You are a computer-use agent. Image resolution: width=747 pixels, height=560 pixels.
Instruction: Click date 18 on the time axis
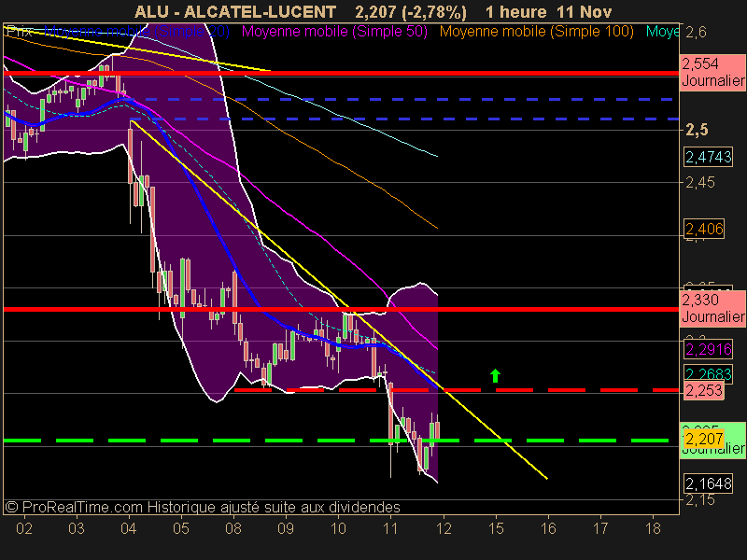[x=653, y=528]
